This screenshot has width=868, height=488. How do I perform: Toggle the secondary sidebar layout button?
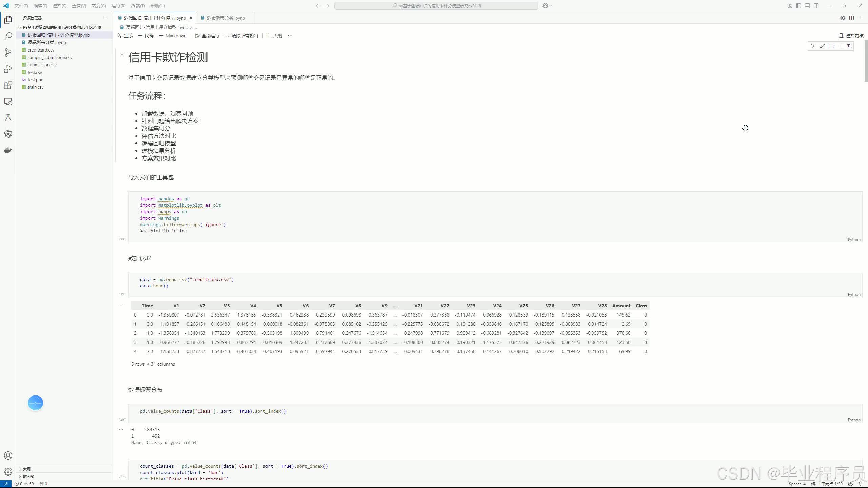pyautogui.click(x=816, y=6)
